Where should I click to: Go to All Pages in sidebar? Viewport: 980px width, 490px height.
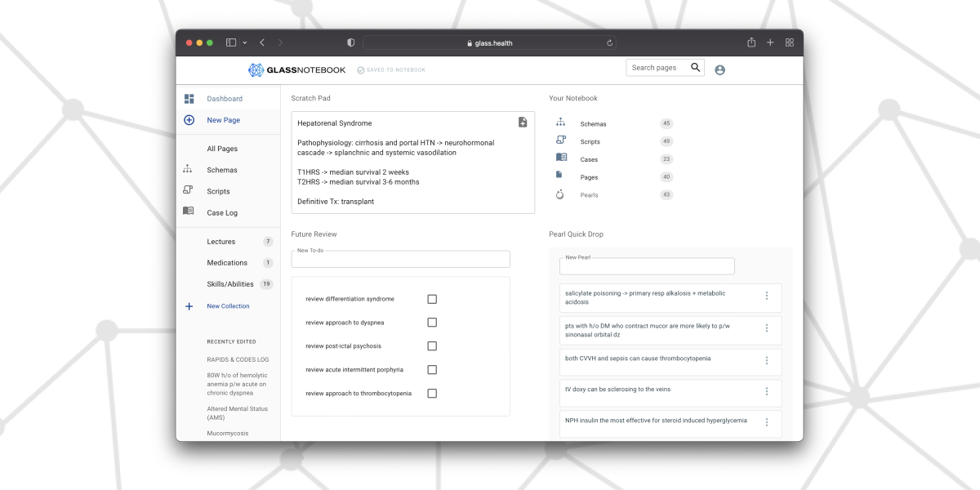pos(222,149)
